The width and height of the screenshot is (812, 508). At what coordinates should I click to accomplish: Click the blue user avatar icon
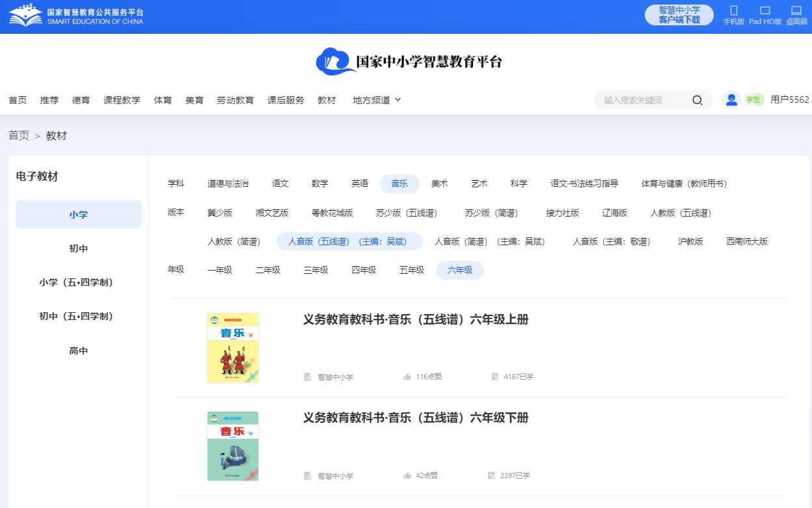tap(732, 100)
